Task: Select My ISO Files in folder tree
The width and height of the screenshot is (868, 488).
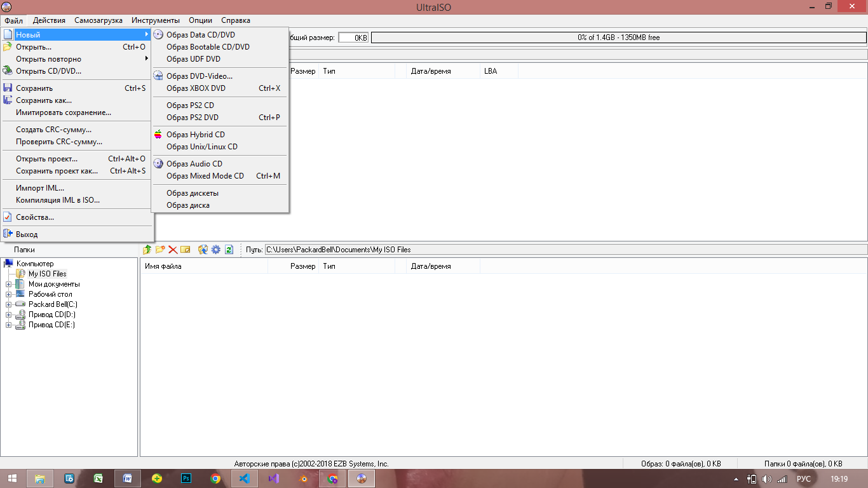Action: pyautogui.click(x=47, y=274)
